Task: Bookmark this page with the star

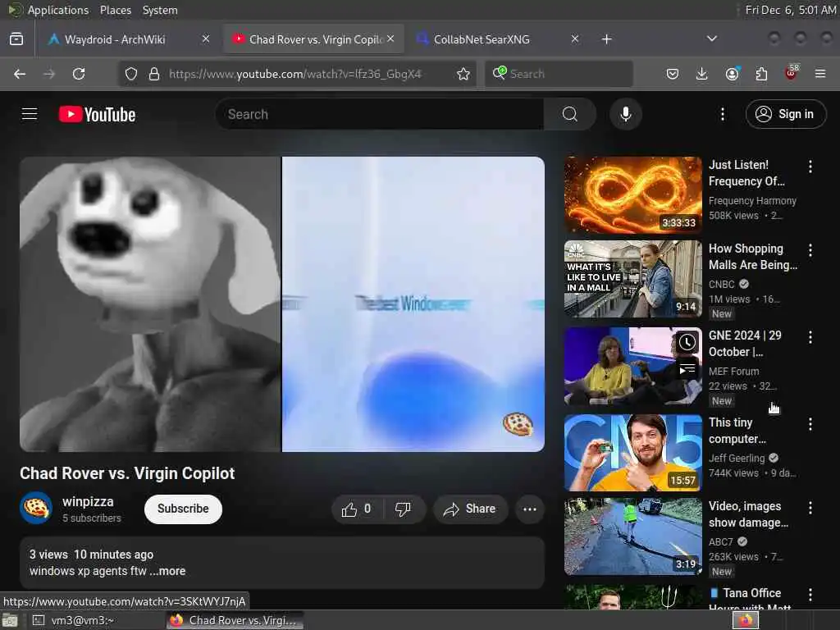Action: point(463,74)
